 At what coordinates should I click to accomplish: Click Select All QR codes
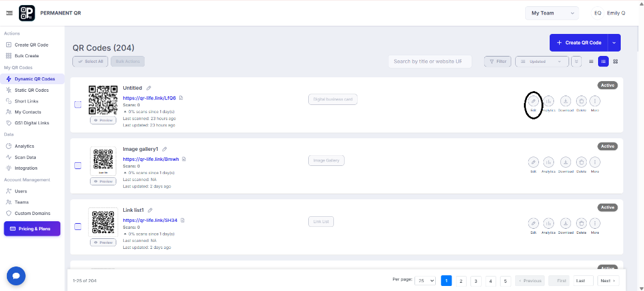click(91, 62)
